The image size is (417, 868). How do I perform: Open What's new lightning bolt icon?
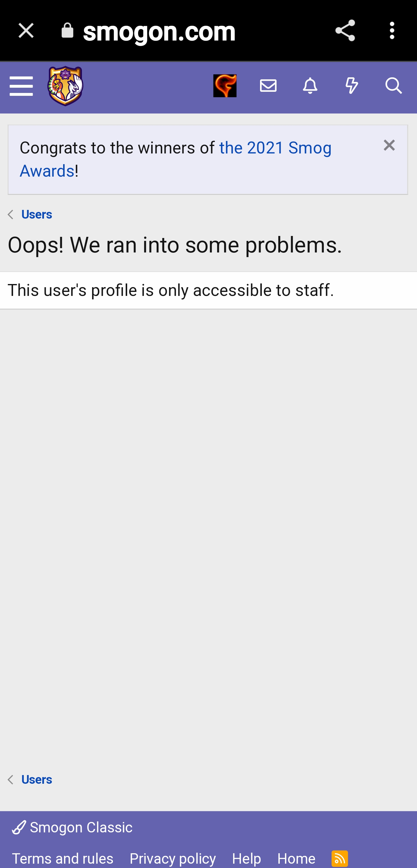pos(352,86)
